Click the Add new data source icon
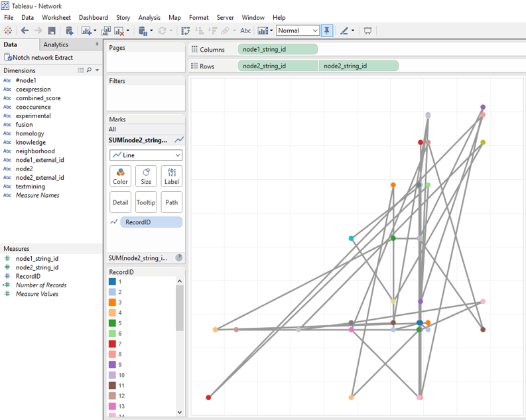The image size is (526, 420). tap(69, 31)
